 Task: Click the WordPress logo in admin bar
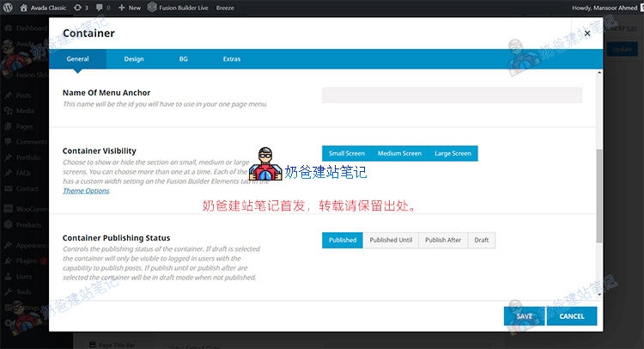(x=9, y=7)
